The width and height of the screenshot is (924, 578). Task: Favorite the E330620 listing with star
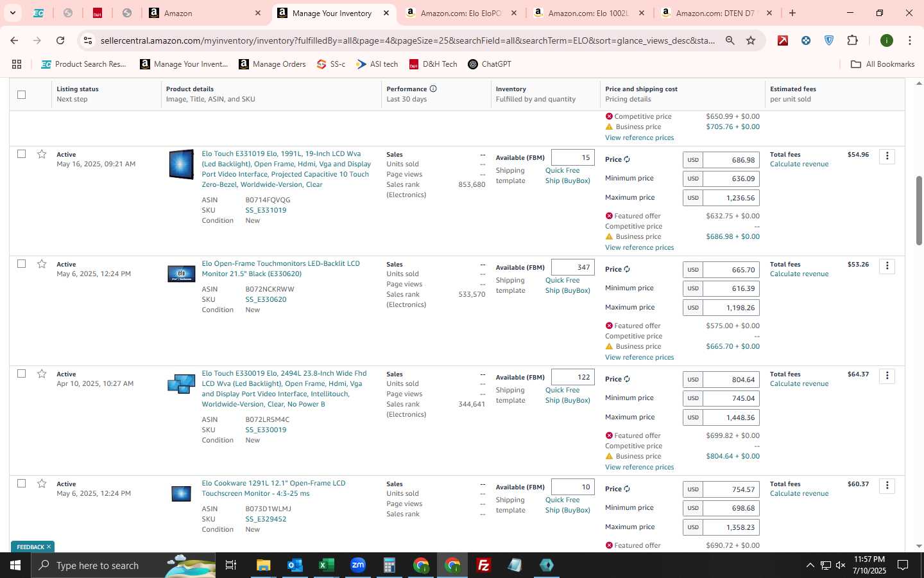42,264
